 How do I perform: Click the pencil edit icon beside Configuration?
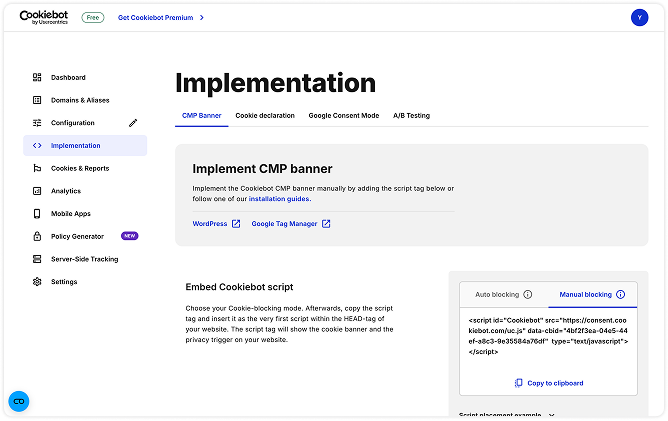pos(133,123)
